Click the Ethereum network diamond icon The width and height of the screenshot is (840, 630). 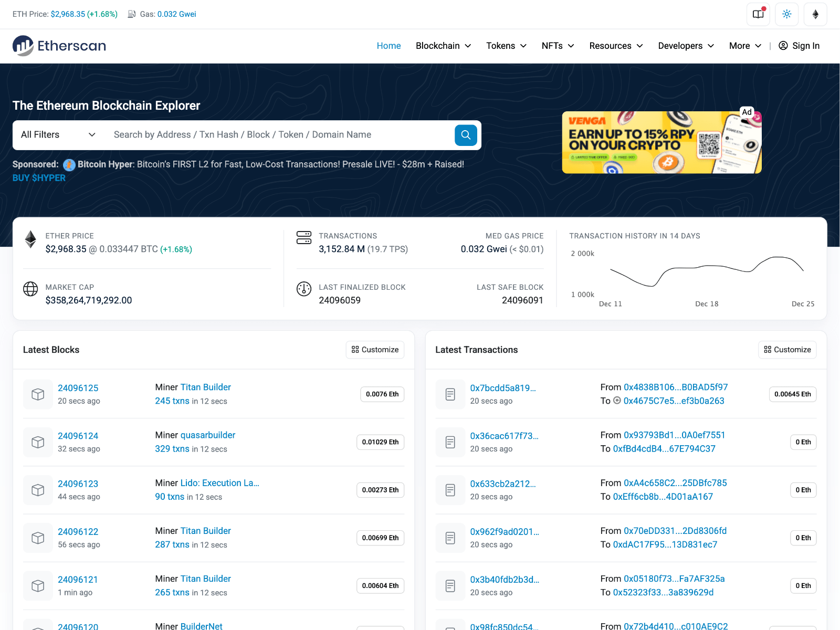pos(815,14)
